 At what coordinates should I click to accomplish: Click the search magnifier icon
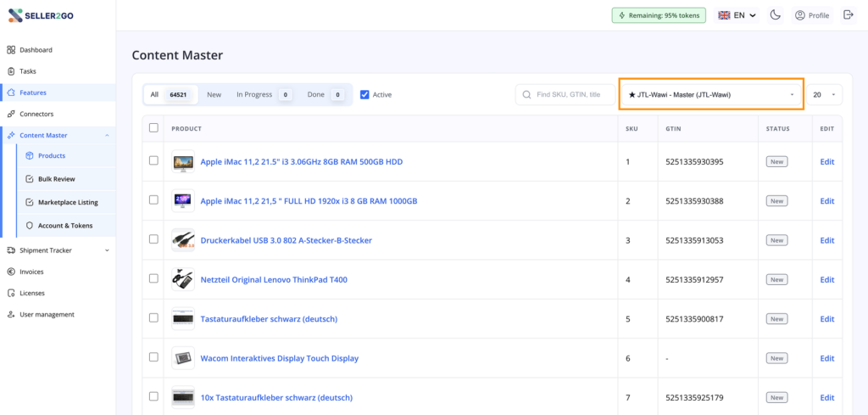point(526,95)
